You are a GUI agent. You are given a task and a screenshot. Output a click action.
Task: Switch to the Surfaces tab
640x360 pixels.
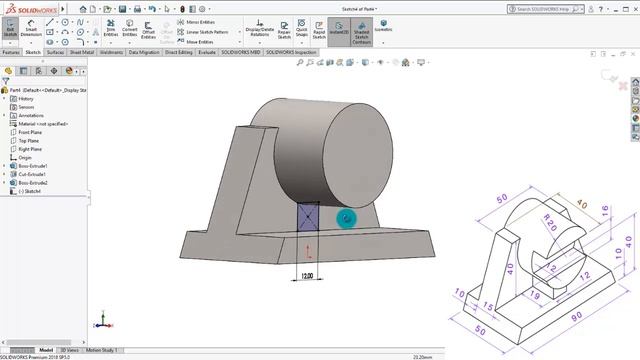click(56, 52)
